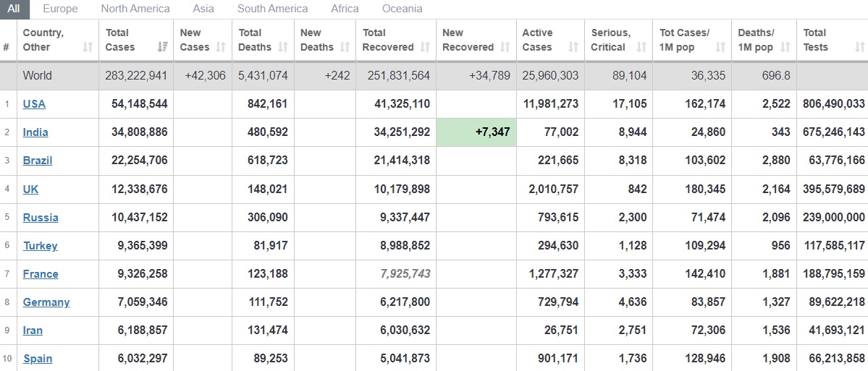Open the Asia region tab

[203, 9]
